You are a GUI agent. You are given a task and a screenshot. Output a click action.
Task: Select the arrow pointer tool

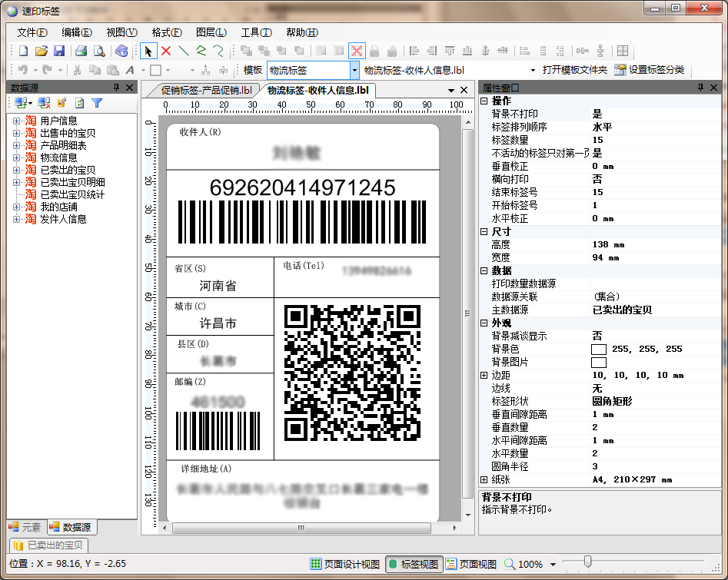coord(148,51)
